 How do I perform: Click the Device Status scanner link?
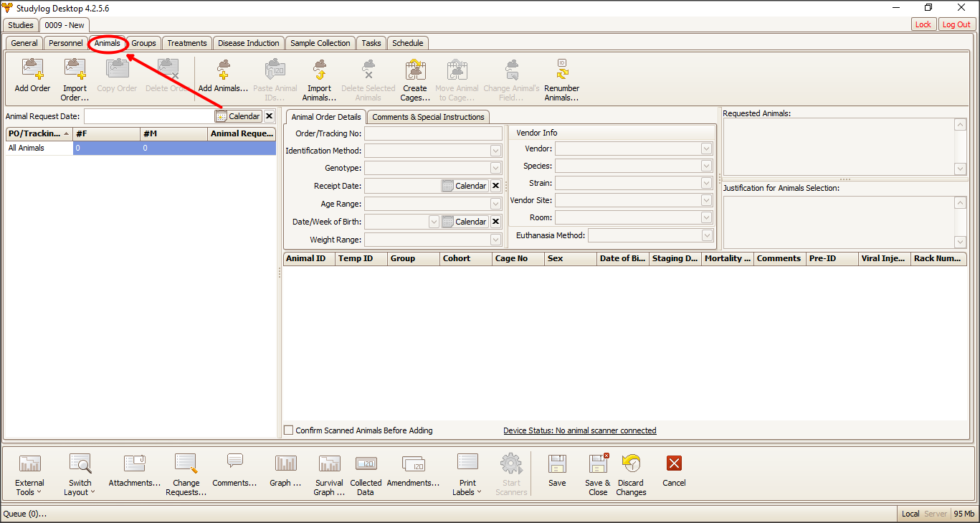pos(579,430)
